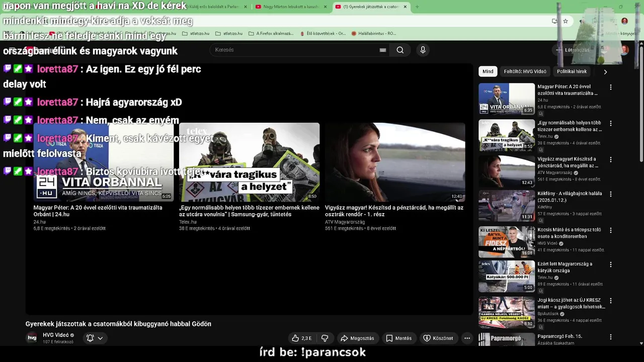
Task: Click the YouTube search magnifier button
Action: click(x=400, y=50)
